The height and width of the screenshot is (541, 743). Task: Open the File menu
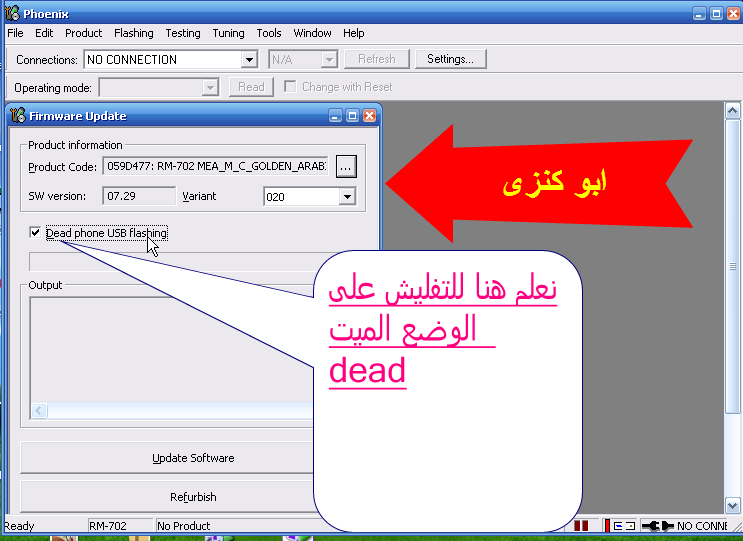tap(15, 33)
